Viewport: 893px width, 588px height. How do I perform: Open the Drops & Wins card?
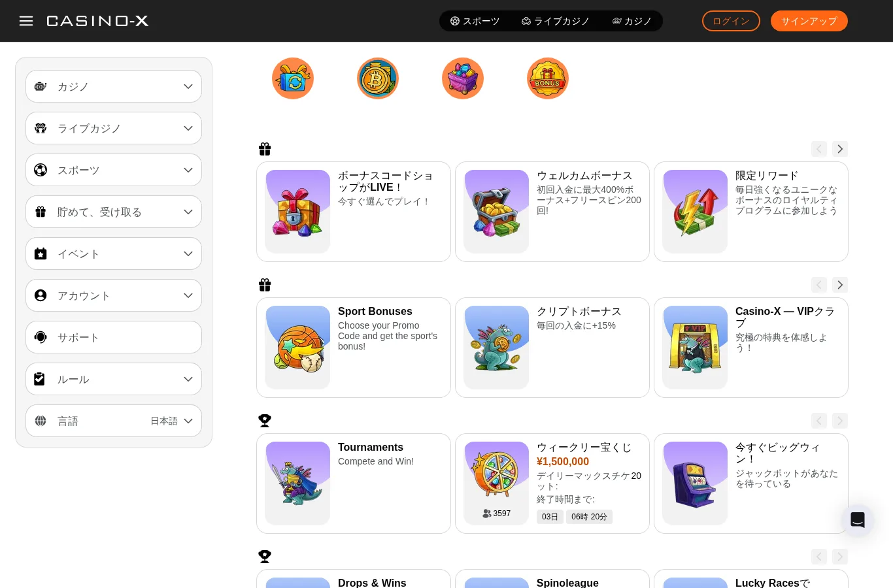click(354, 579)
